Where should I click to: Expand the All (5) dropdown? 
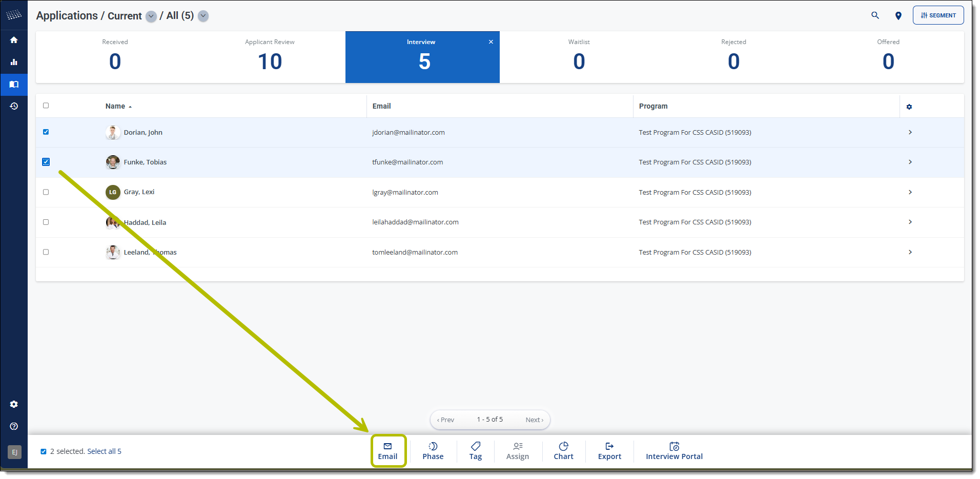pyautogui.click(x=203, y=16)
